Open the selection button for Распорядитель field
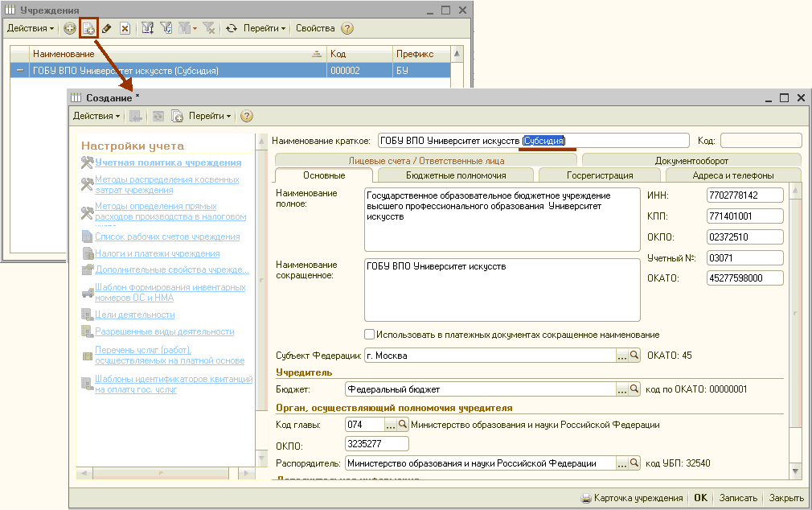812x510 pixels. pos(621,463)
